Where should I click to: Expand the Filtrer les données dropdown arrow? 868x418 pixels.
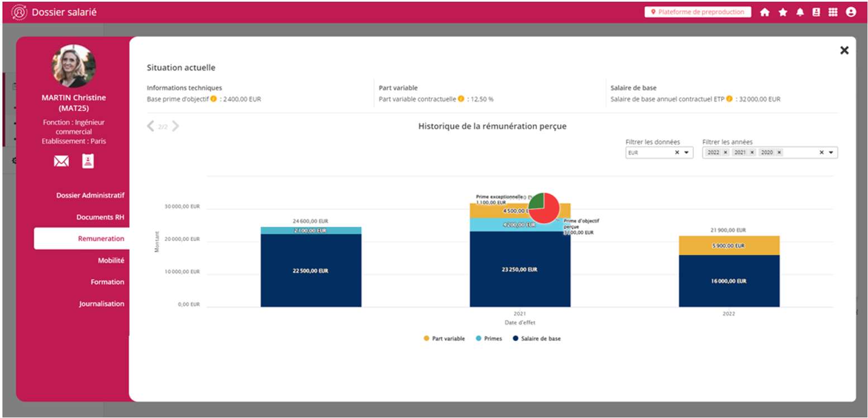(686, 153)
